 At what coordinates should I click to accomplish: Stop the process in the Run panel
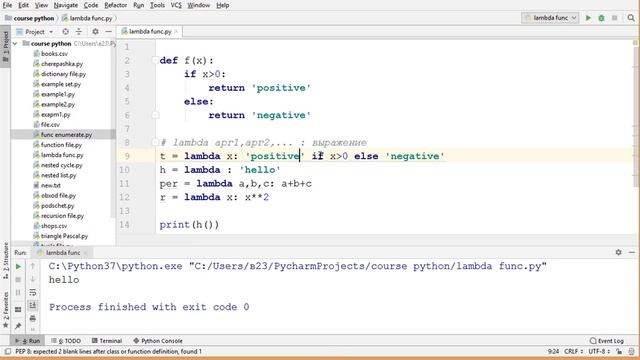[x=18, y=280]
